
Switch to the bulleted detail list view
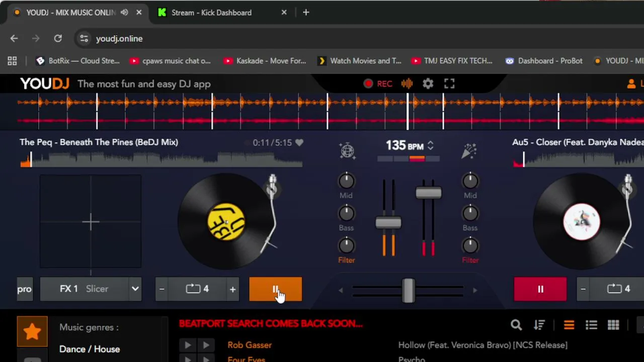pyautogui.click(x=591, y=325)
